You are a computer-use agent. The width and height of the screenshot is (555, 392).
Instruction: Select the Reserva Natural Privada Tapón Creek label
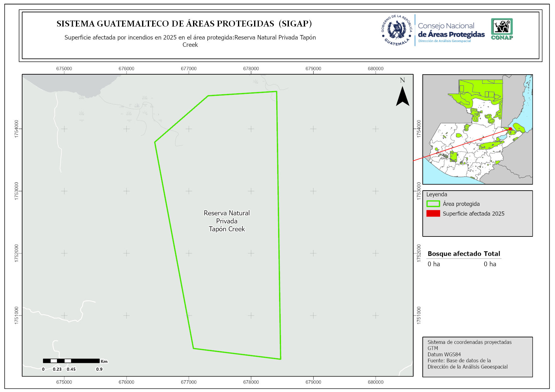coord(227,221)
